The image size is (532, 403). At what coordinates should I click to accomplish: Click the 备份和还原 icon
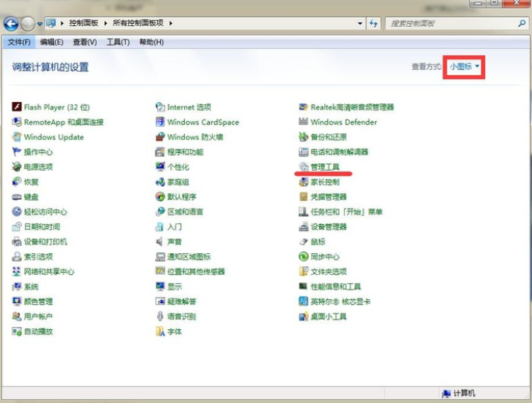click(303, 137)
